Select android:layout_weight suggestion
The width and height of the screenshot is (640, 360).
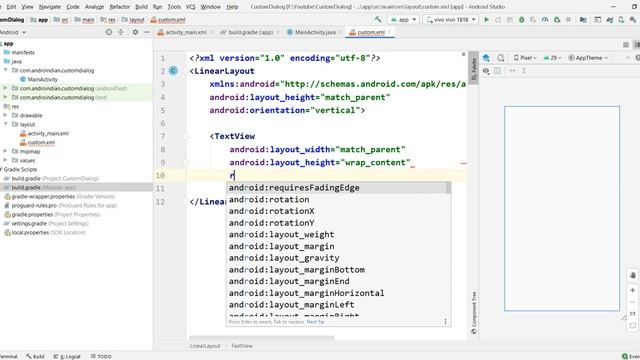[337, 235]
